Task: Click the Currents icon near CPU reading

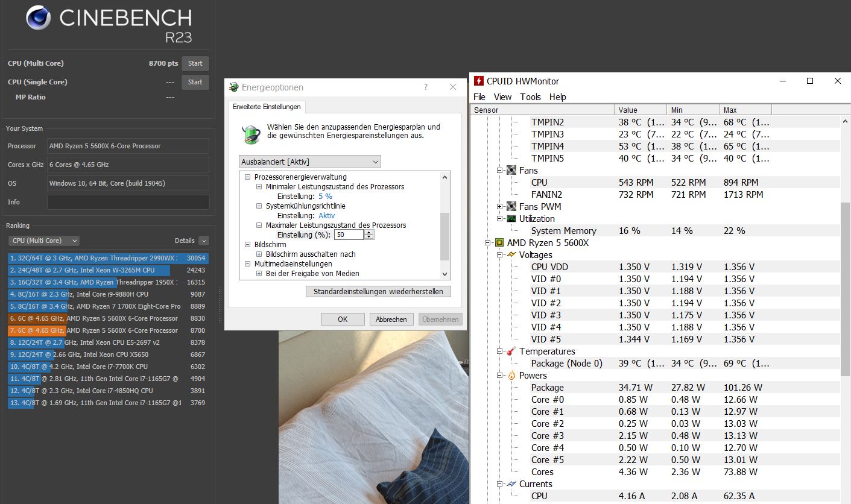Action: point(510,484)
